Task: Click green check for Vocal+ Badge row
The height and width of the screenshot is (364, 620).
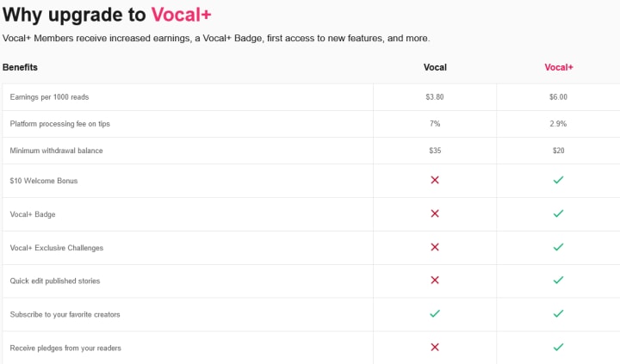Action: tap(558, 213)
